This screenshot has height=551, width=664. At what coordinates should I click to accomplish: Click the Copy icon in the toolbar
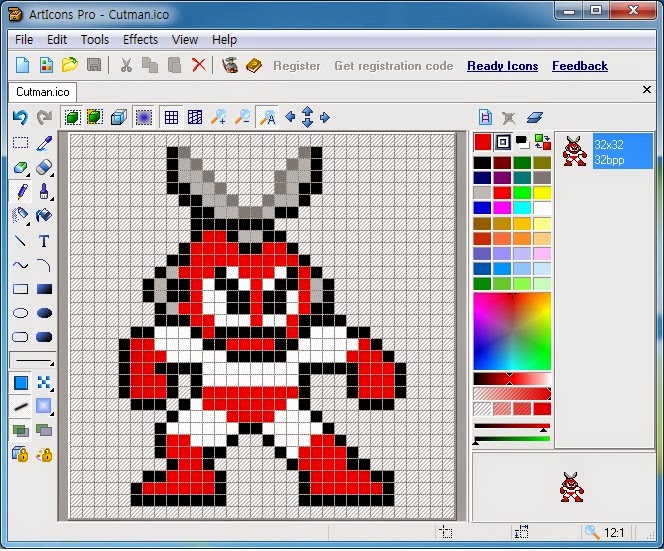tap(149, 65)
